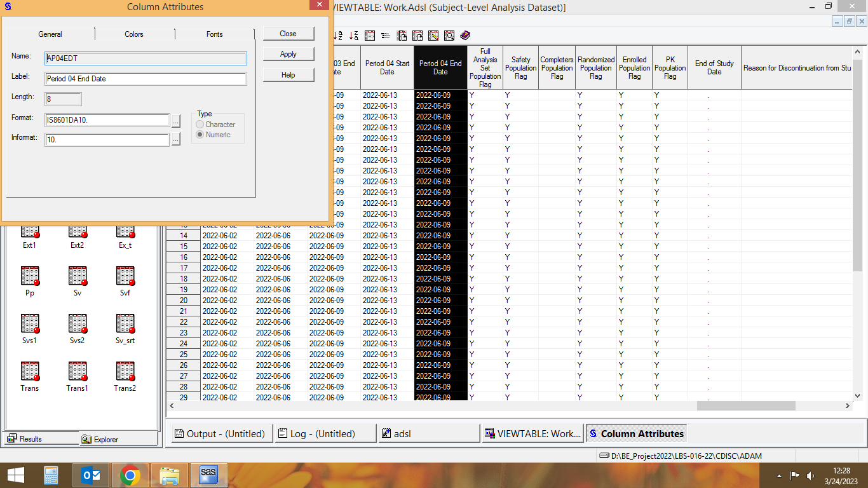Open the magnifier table subset icon

(x=449, y=36)
